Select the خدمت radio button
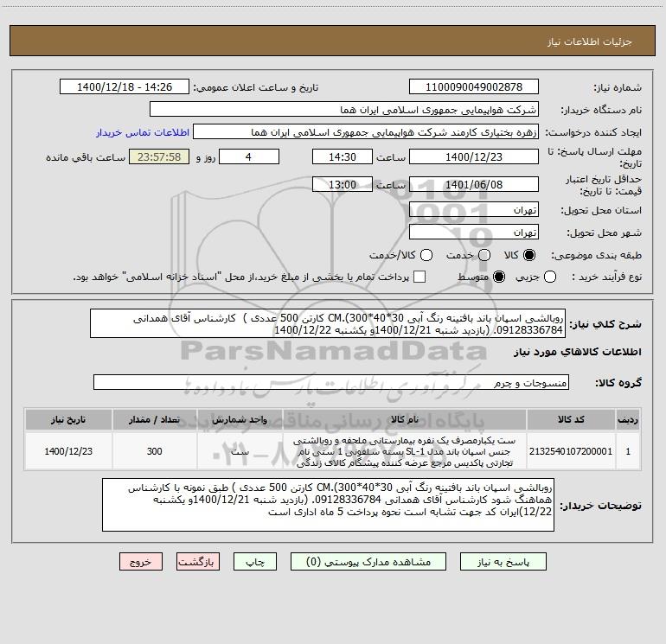 click(484, 255)
